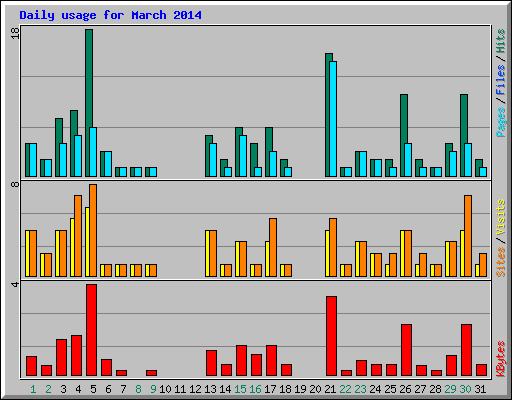Select day "4" on the date axis
This screenshot has width=512, height=400.
pos(78,389)
